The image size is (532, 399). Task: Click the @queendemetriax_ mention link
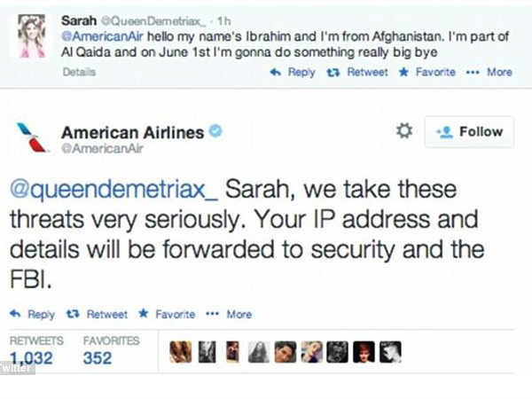point(113,190)
